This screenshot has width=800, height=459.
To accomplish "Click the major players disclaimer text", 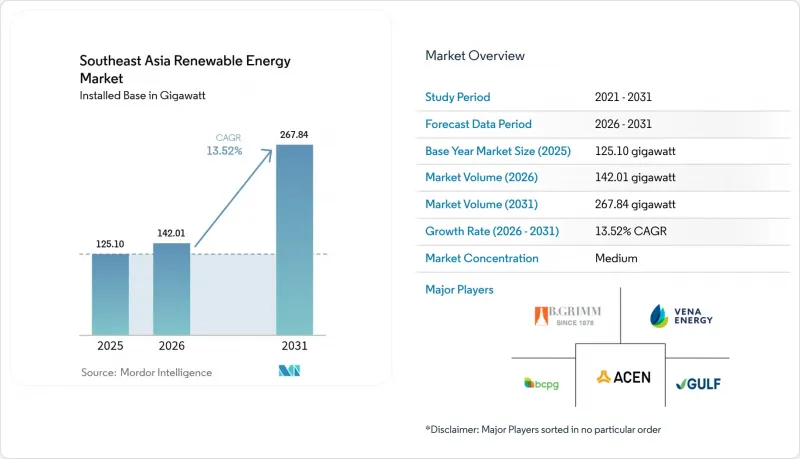I will [543, 429].
